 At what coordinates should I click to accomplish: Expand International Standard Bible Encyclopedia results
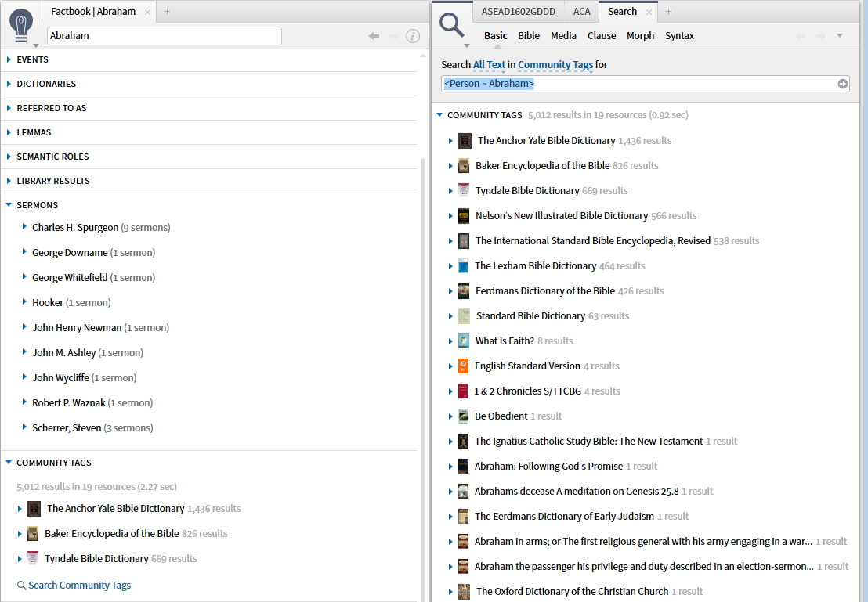(x=450, y=241)
